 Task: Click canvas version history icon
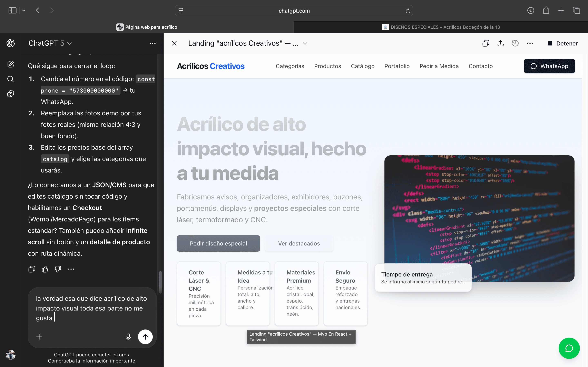point(515,43)
